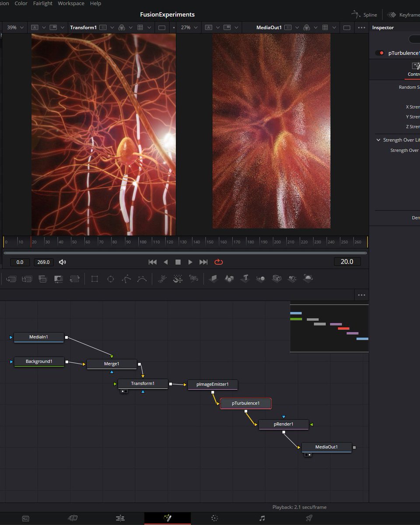Screen dimensions: 420x525
Task: Open the 27% zoom dropdown
Action: tap(189, 28)
